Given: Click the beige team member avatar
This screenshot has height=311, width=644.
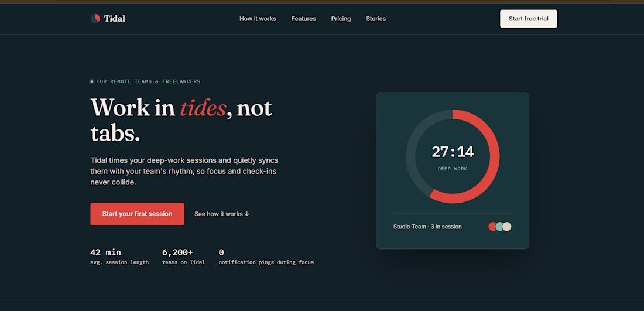Looking at the screenshot, I should point(507,227).
